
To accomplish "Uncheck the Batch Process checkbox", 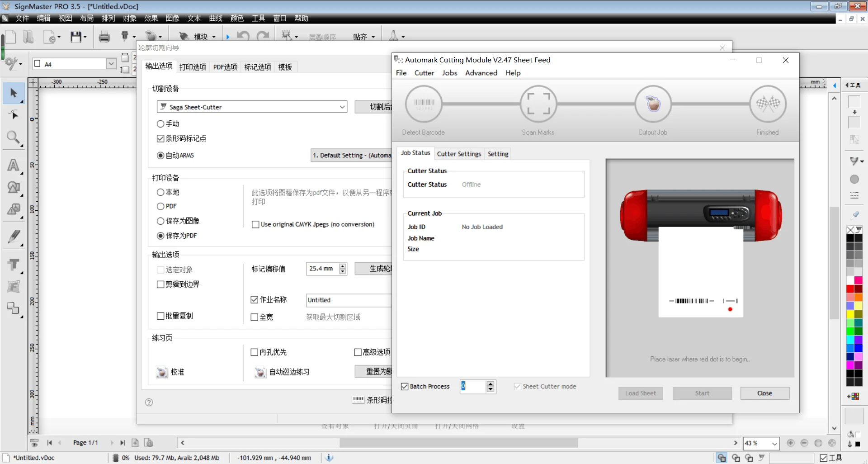I will click(x=405, y=387).
